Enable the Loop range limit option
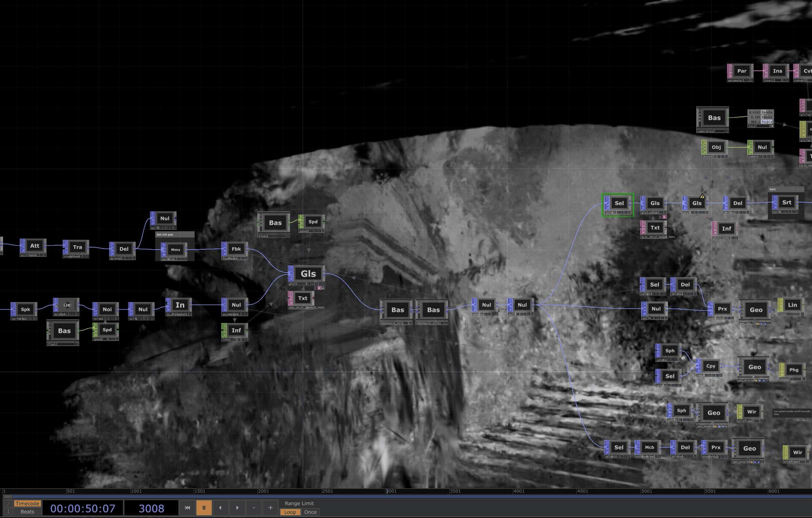Screen dimensions: 812x518 pyautogui.click(x=290, y=512)
